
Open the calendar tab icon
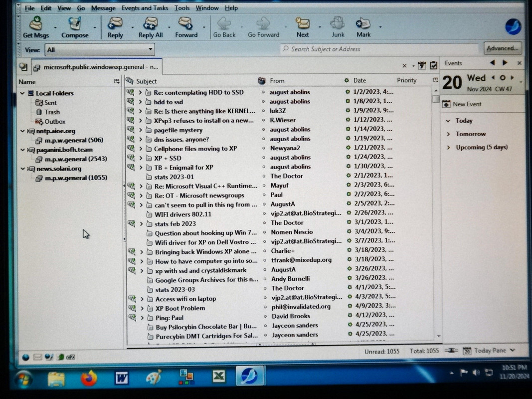422,65
